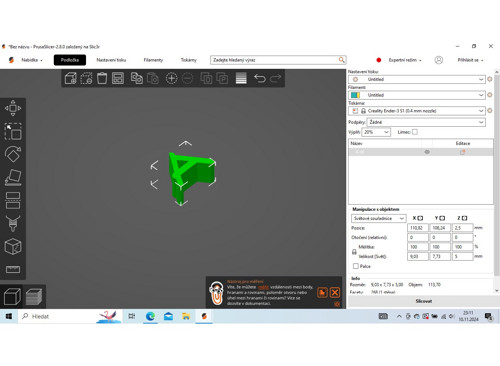Toggle the mirror icon beside X
Image resolution: width=500 pixels, height=366 pixels.
coord(420,218)
